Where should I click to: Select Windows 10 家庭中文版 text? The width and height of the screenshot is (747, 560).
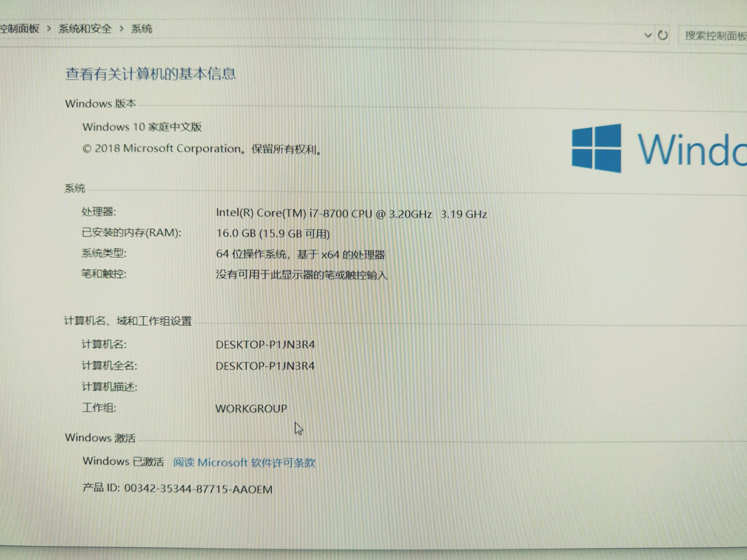(142, 127)
